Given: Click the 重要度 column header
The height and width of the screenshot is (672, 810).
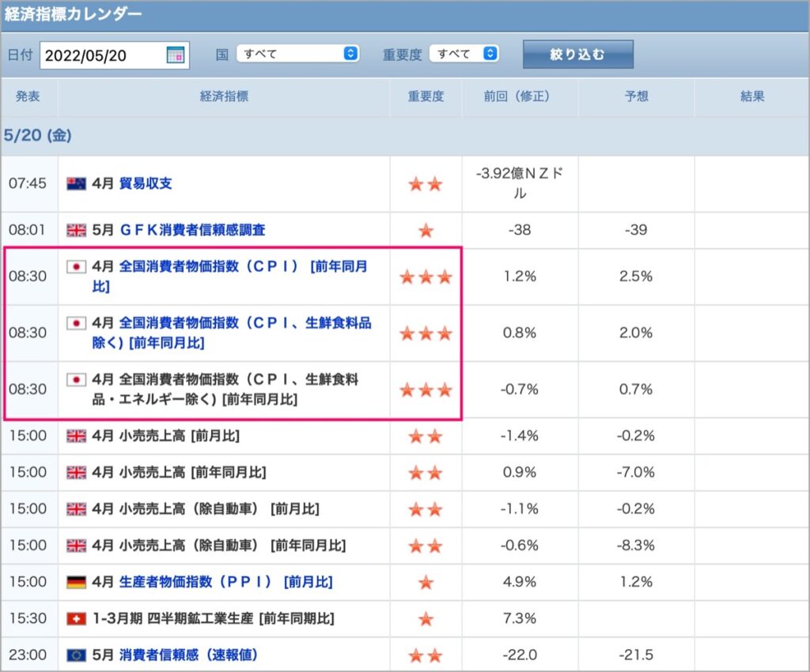Looking at the screenshot, I should 426,96.
